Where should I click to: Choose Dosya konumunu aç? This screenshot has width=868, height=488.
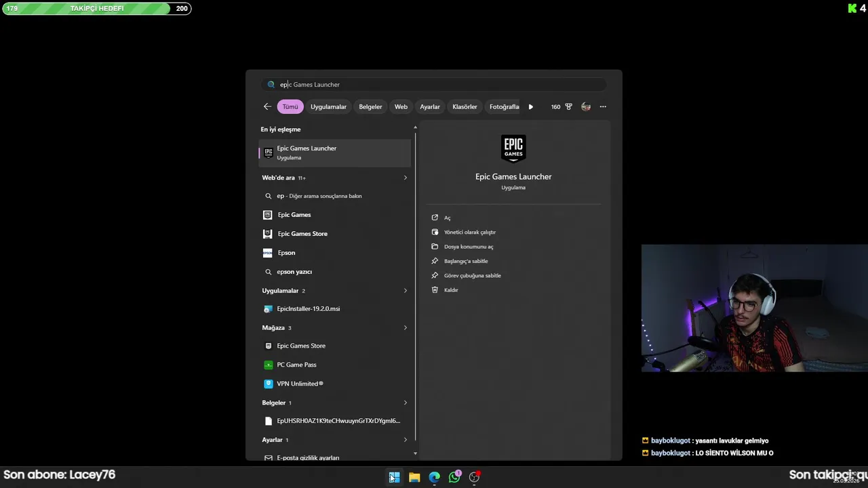pyautogui.click(x=469, y=247)
